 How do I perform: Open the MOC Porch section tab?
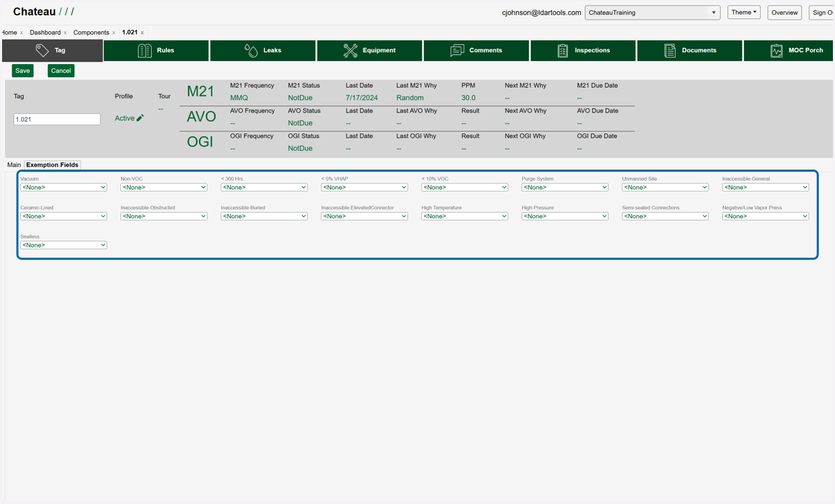789,51
